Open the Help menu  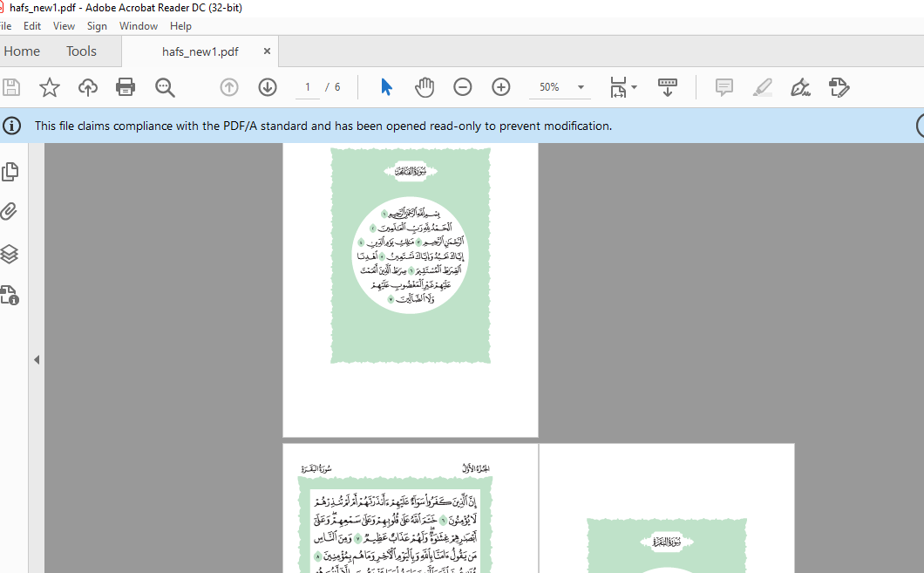coord(180,26)
